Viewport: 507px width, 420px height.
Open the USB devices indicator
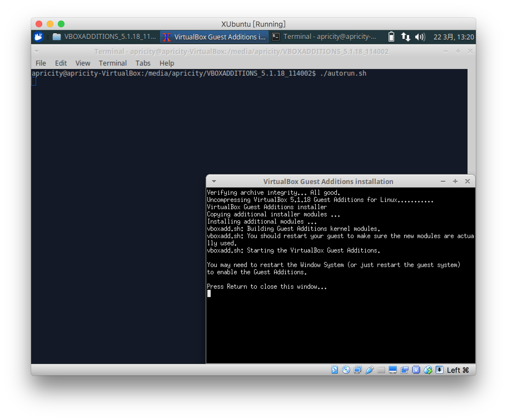click(369, 370)
